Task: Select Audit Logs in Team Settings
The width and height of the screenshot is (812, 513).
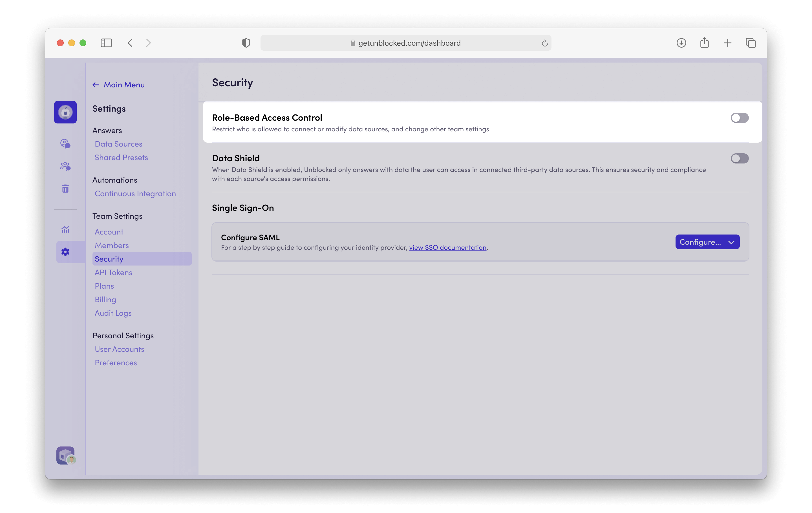Action: (x=113, y=313)
